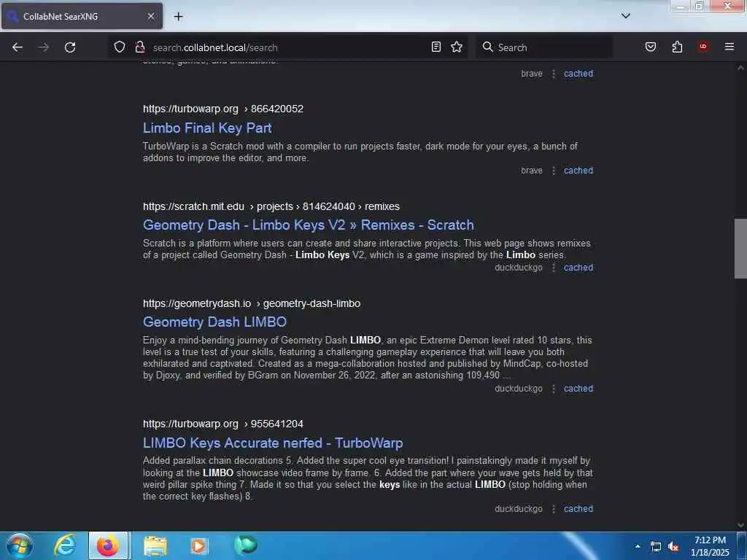Toggle reader view icon in address bar

click(436, 47)
